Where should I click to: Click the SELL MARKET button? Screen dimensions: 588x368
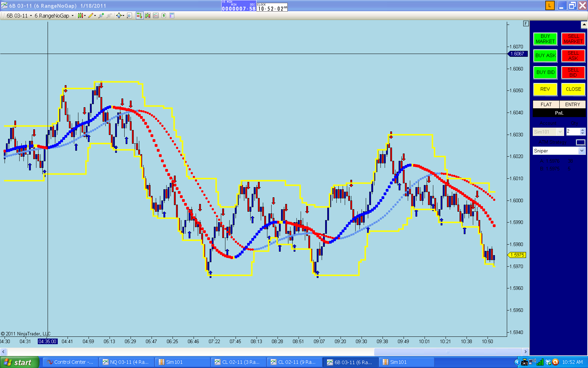pos(573,39)
